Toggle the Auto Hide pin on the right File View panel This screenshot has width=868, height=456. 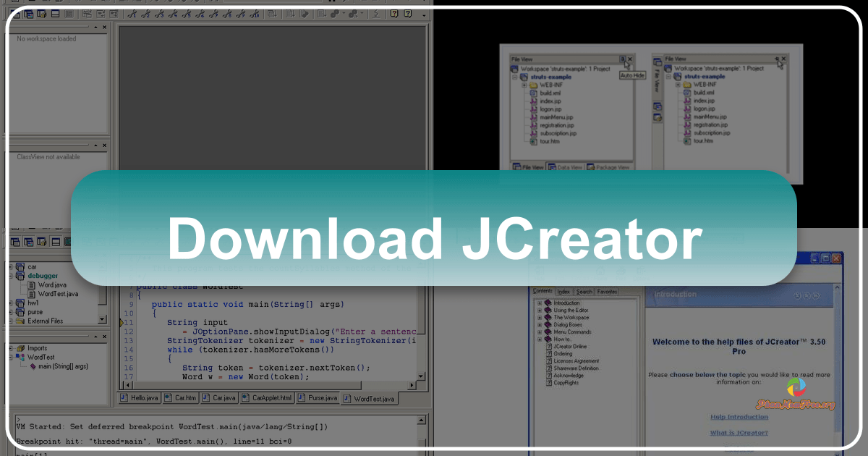(x=778, y=59)
